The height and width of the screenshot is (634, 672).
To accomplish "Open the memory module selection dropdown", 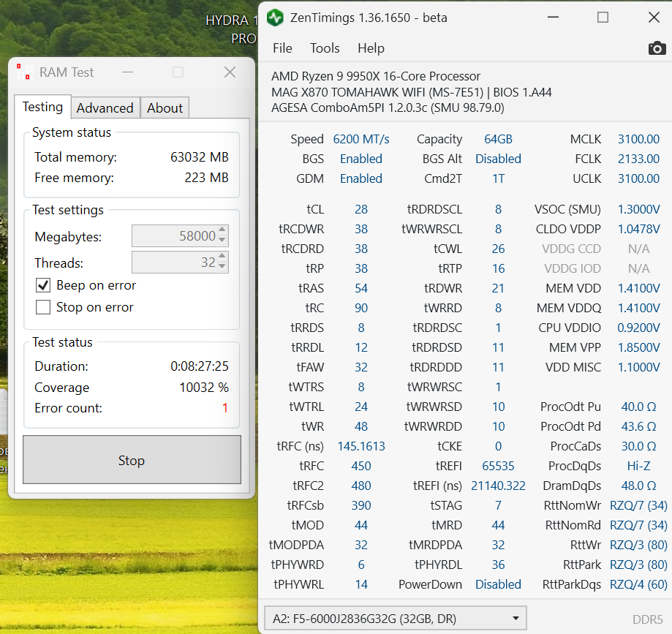I will point(395,618).
